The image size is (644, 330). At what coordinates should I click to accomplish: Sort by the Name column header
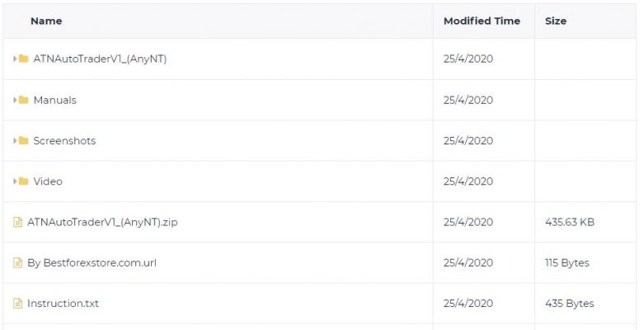[46, 21]
